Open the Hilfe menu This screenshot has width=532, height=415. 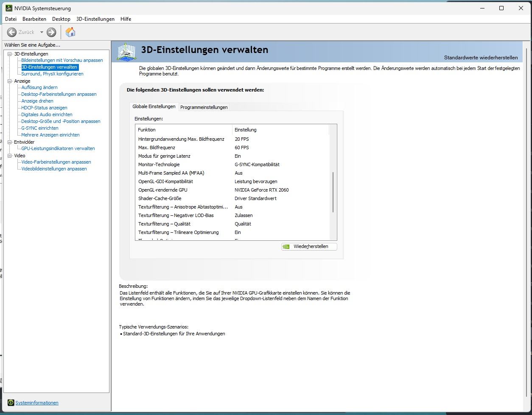(x=126, y=19)
